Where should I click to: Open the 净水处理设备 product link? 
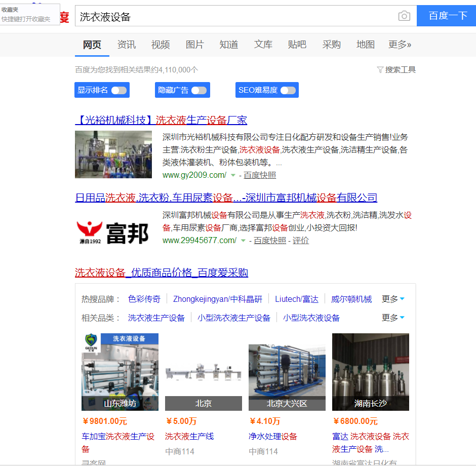click(273, 437)
